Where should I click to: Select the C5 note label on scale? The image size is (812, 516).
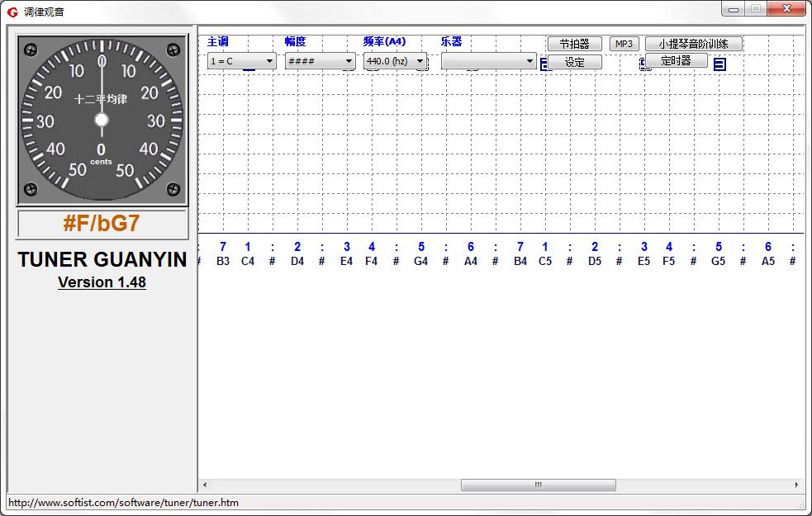[545, 261]
